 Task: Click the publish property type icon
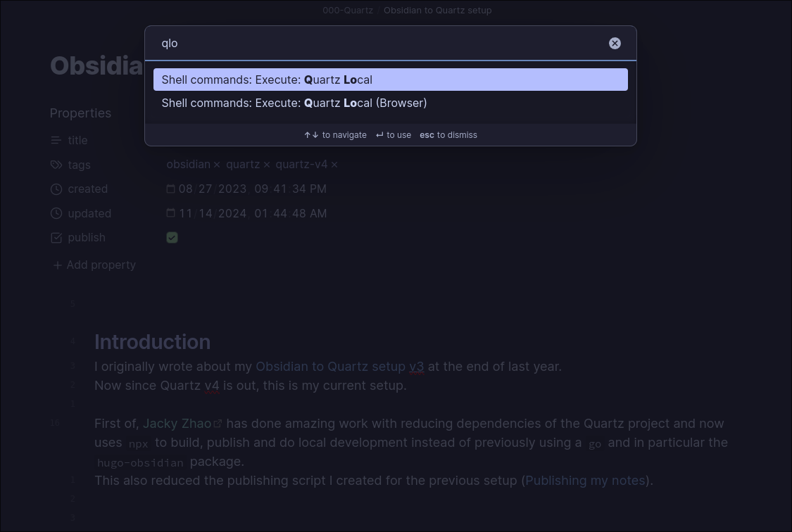tap(56, 238)
